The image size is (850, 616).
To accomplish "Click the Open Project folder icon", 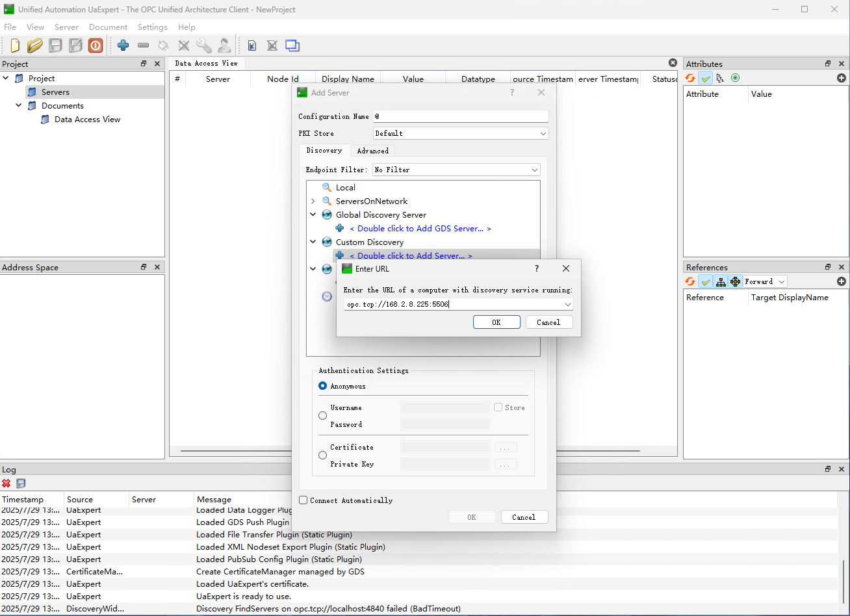I will point(35,45).
